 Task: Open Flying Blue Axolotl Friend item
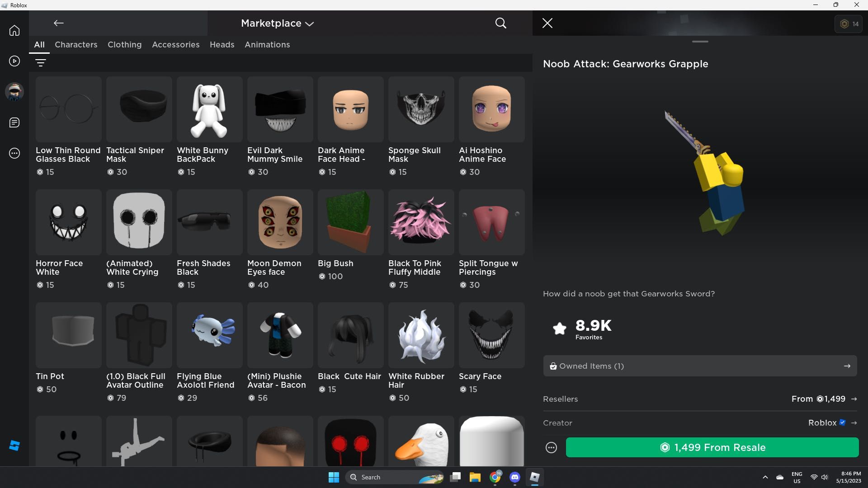click(x=210, y=352)
